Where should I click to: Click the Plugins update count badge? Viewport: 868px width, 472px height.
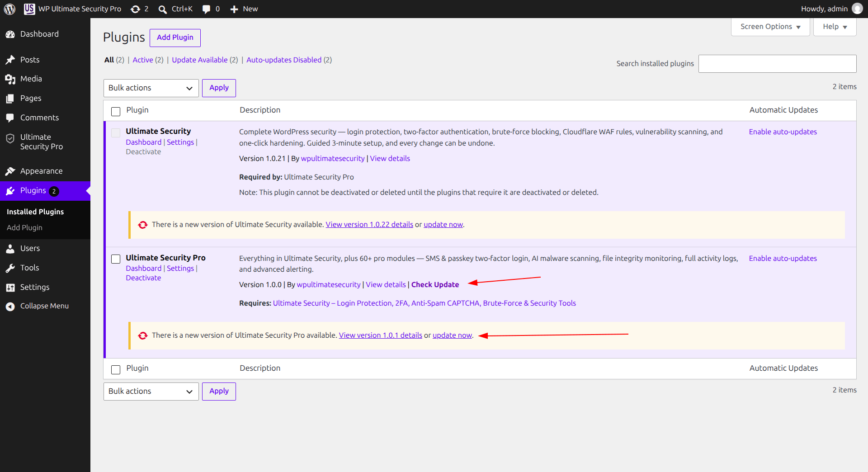point(54,191)
